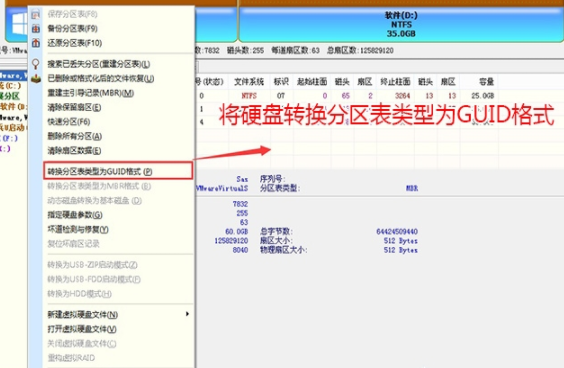Screen dimensions: 564x368
Task: Click the 文件系统 column header
Action: (249, 82)
